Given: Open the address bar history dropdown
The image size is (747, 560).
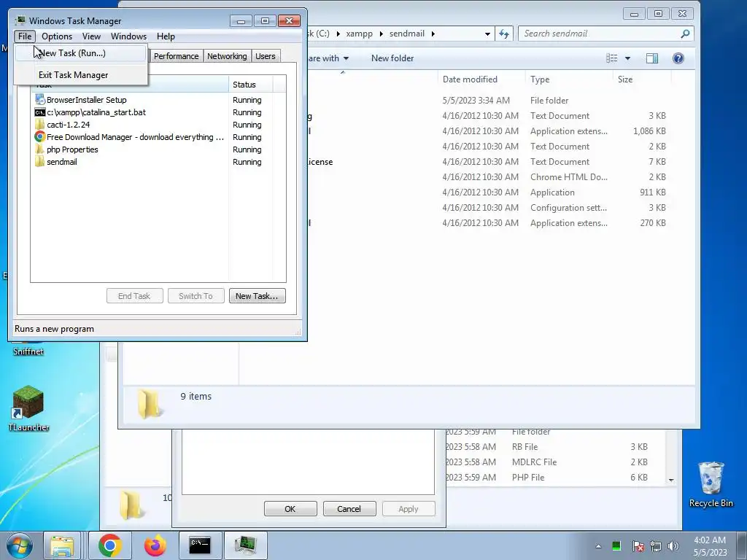Looking at the screenshot, I should [x=487, y=34].
